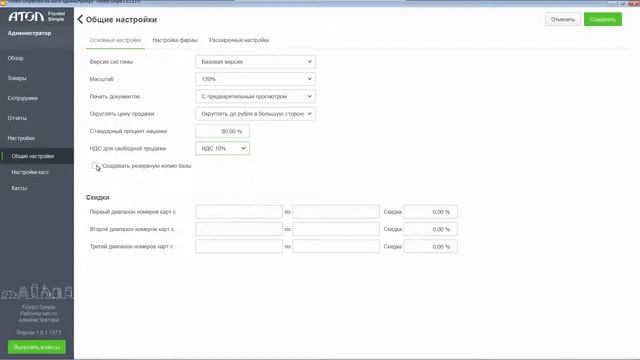The width and height of the screenshot is (640, 360).
Task: Click first range Скидка percent field
Action: click(430, 212)
